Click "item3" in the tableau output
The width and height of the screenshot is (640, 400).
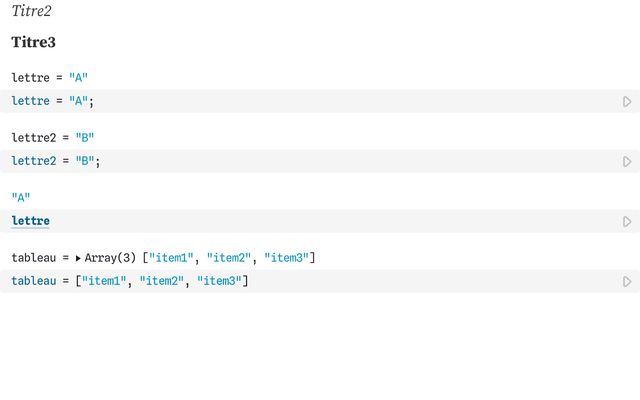287,258
